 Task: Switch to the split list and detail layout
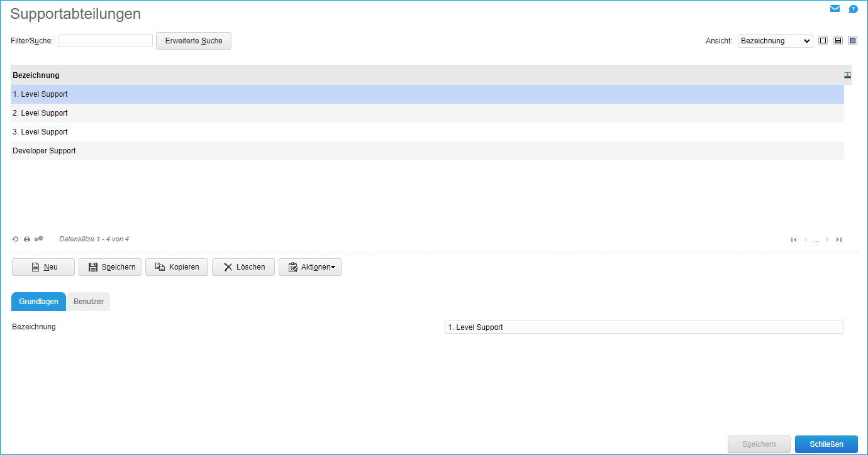[x=838, y=41]
